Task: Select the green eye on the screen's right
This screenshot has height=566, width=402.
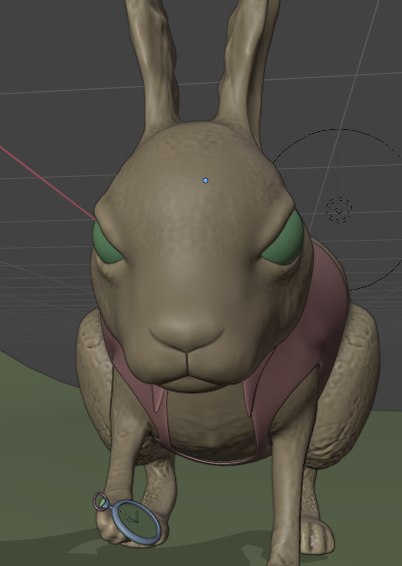Action: [x=285, y=240]
